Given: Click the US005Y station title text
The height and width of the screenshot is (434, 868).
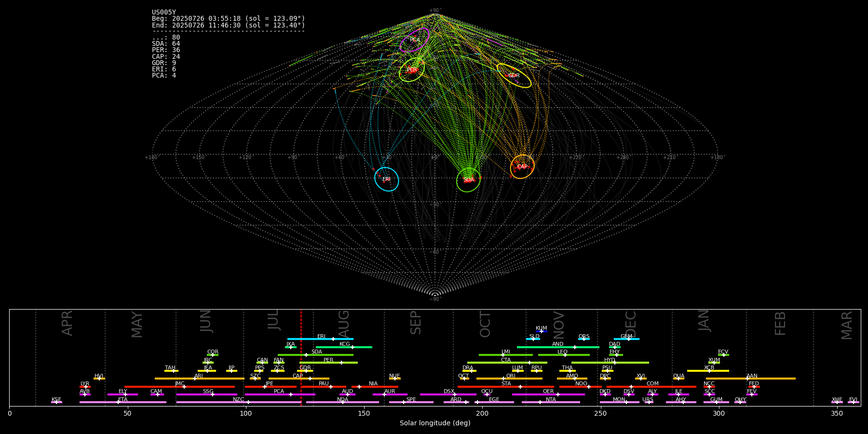Looking at the screenshot, I should click(164, 13).
